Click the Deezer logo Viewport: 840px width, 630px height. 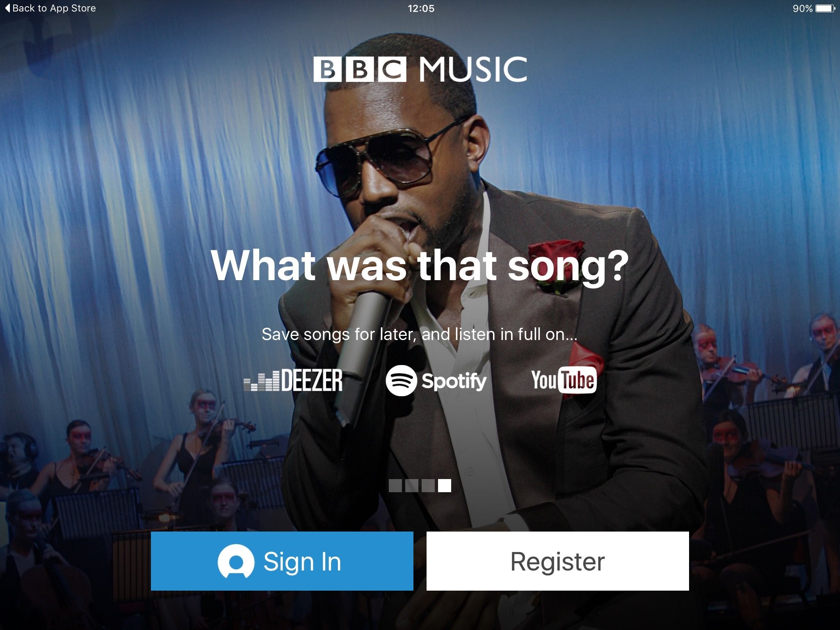click(293, 380)
